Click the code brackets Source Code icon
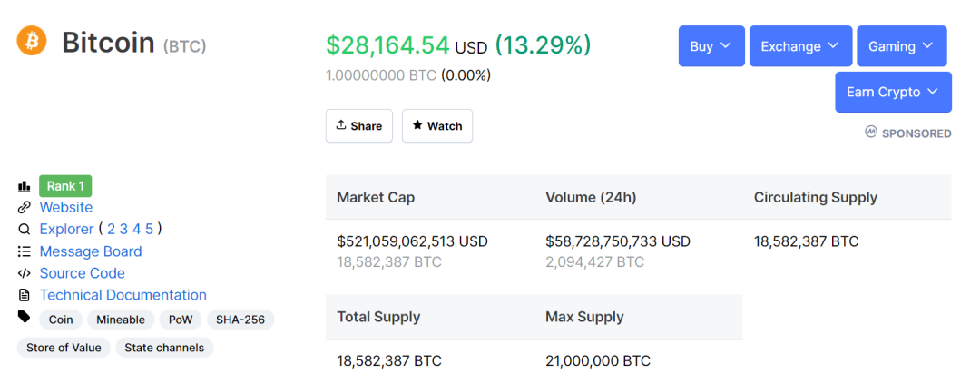This screenshot has width=980, height=374. tap(24, 273)
